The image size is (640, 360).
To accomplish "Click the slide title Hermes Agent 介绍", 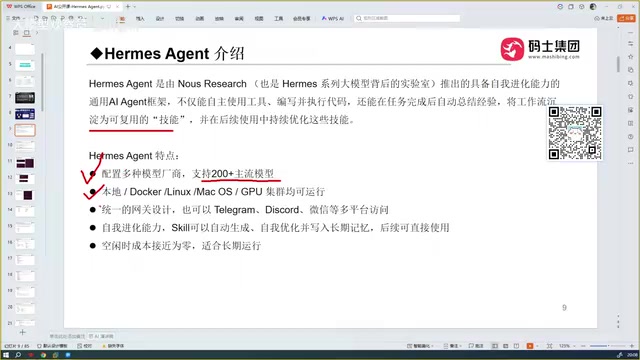I will pyautogui.click(x=167, y=53).
